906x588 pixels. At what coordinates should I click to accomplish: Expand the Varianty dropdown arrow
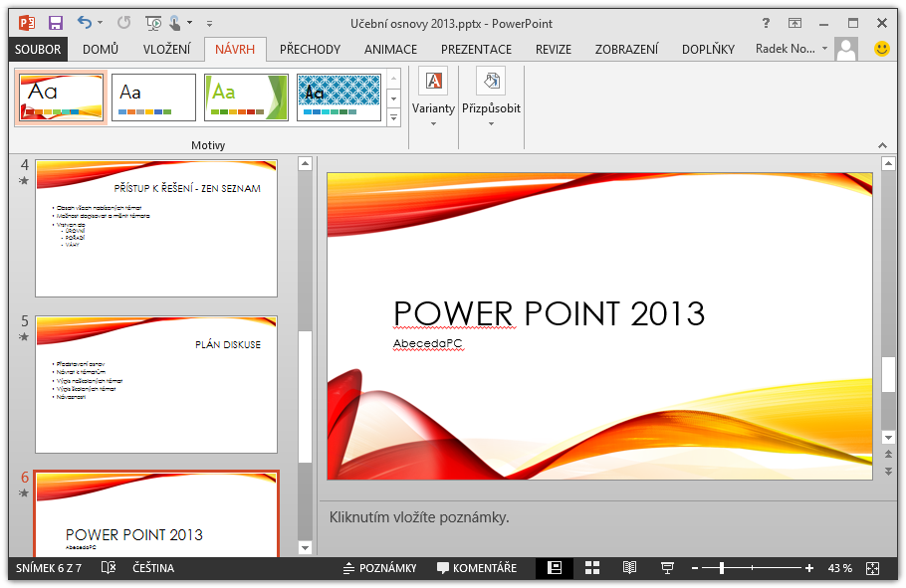[x=433, y=123]
